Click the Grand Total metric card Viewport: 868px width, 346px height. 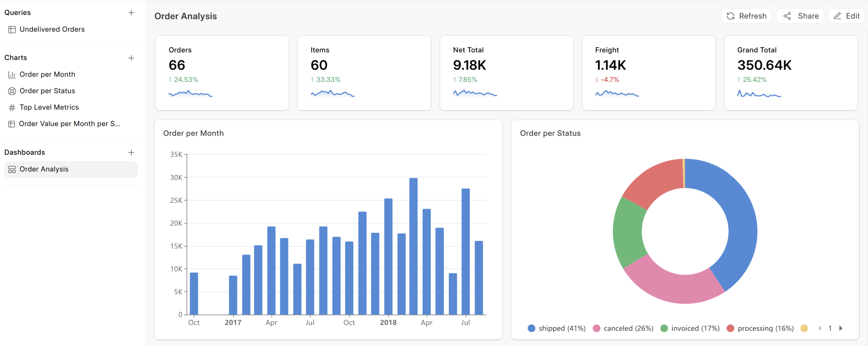(791, 73)
